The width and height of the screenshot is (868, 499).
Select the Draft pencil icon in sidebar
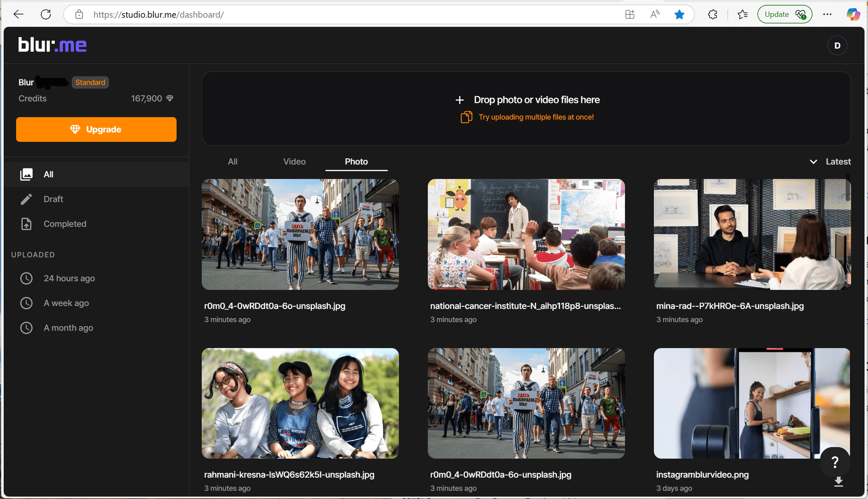point(26,199)
